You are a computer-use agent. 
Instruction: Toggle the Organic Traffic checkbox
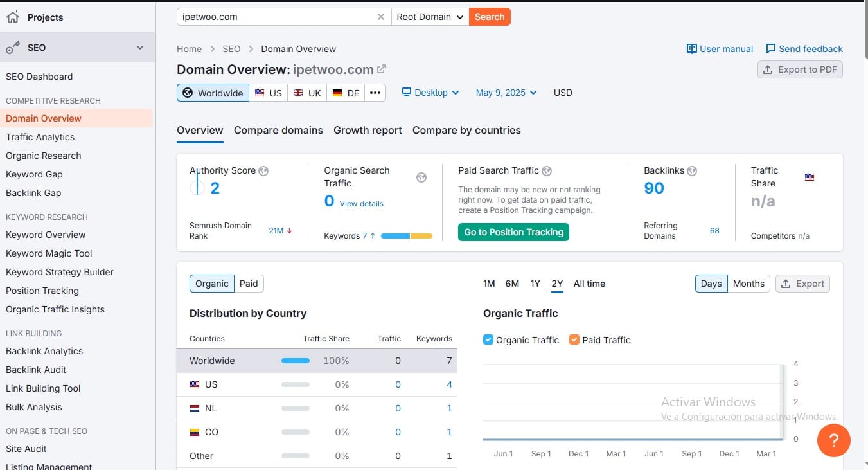click(488, 339)
